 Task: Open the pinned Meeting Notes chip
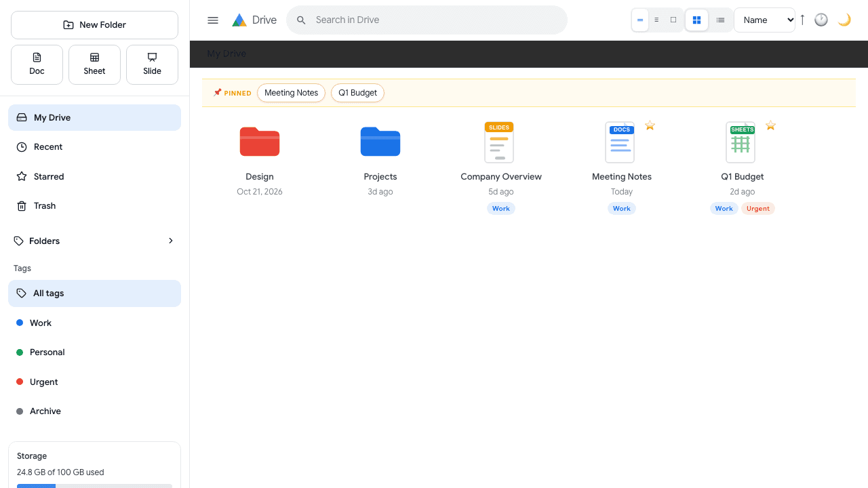(x=292, y=93)
